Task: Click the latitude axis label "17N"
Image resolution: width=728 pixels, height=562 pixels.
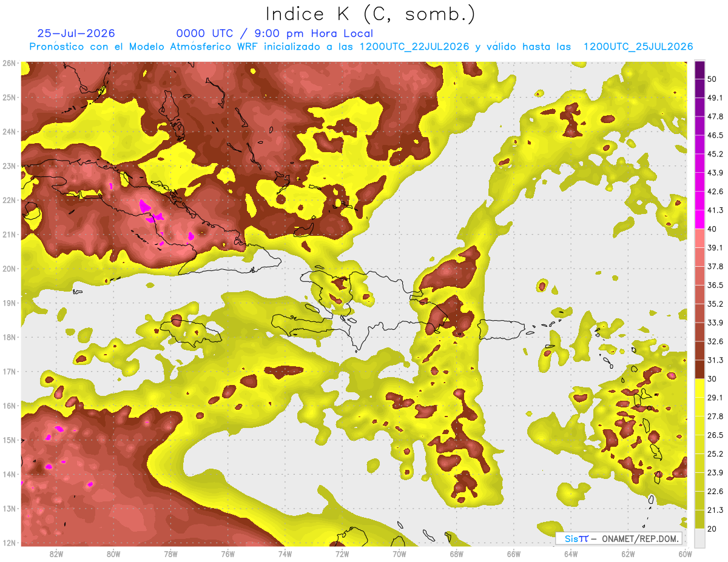Action: [x=9, y=372]
